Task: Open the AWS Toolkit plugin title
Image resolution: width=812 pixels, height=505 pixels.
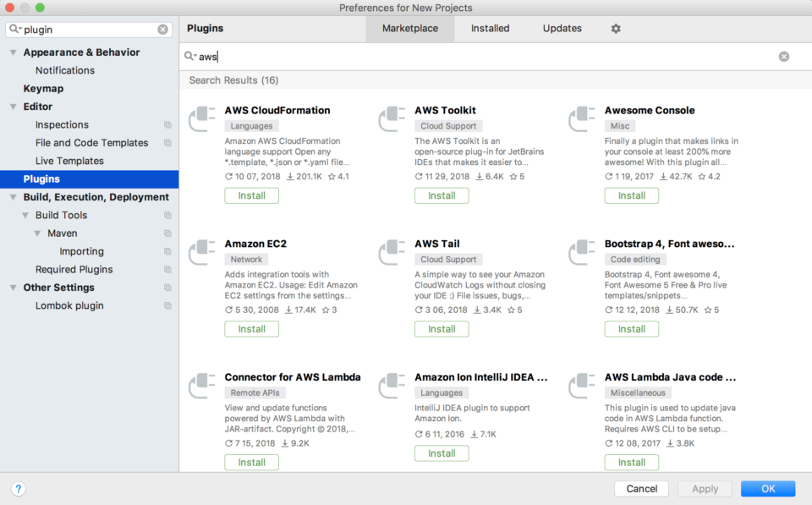Action: [x=445, y=110]
